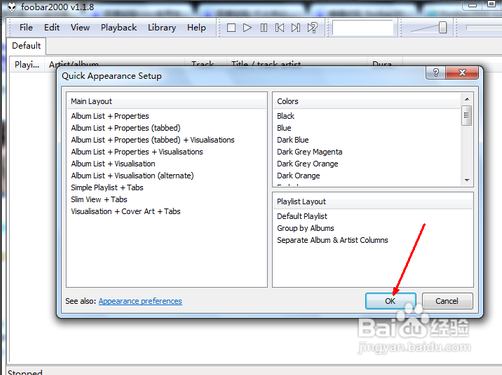Click the dialog help question mark button
Image resolution: width=502 pixels, height=375 pixels.
436,72
